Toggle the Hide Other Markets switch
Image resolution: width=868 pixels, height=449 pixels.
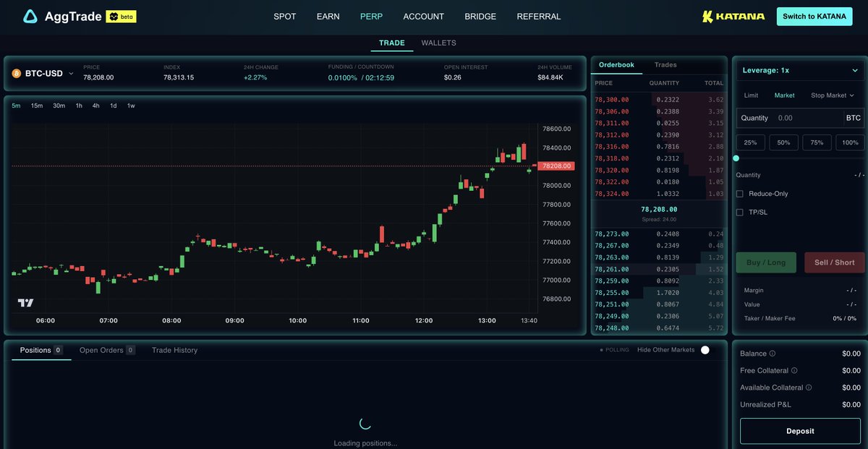[x=705, y=350]
